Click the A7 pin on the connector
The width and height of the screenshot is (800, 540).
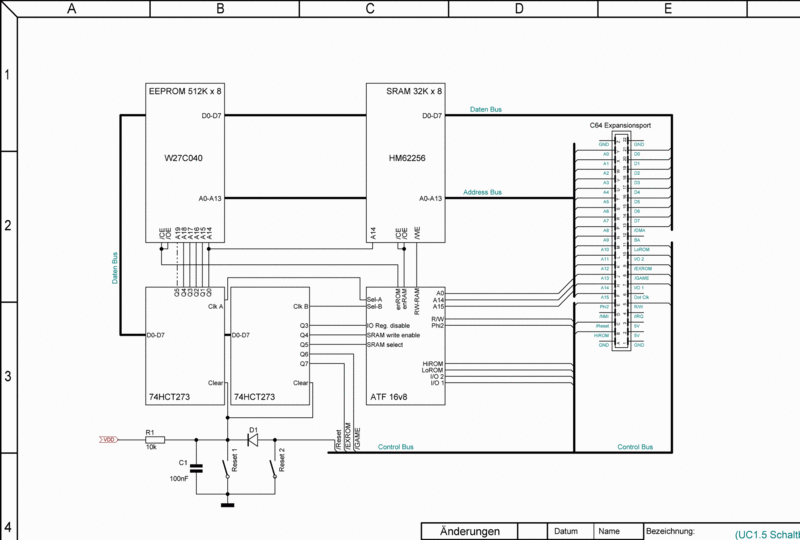point(606,221)
